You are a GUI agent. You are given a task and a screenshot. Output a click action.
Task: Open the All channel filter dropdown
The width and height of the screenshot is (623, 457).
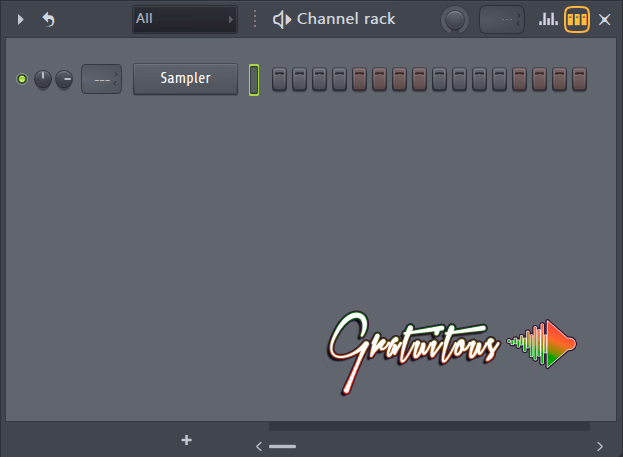[x=185, y=19]
